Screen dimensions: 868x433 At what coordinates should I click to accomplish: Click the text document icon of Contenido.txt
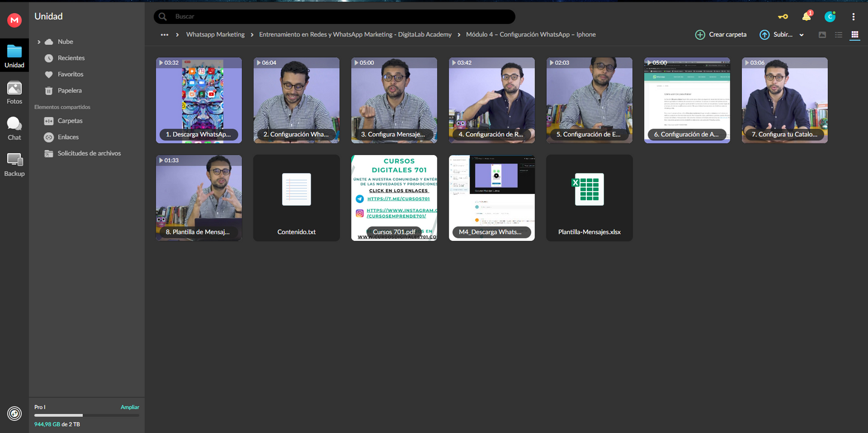click(297, 189)
